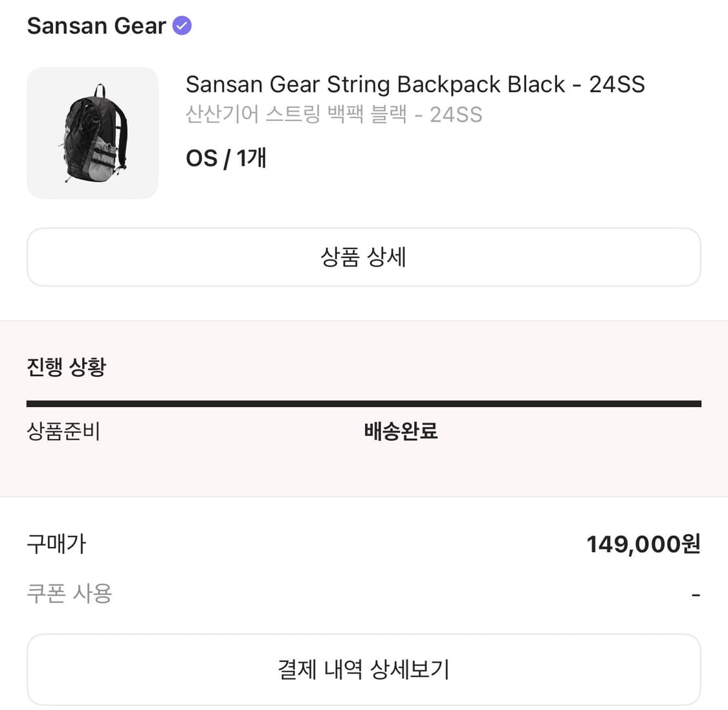Click the 배송완료 delivery status label
Image resolution: width=728 pixels, height=710 pixels.
(x=401, y=432)
